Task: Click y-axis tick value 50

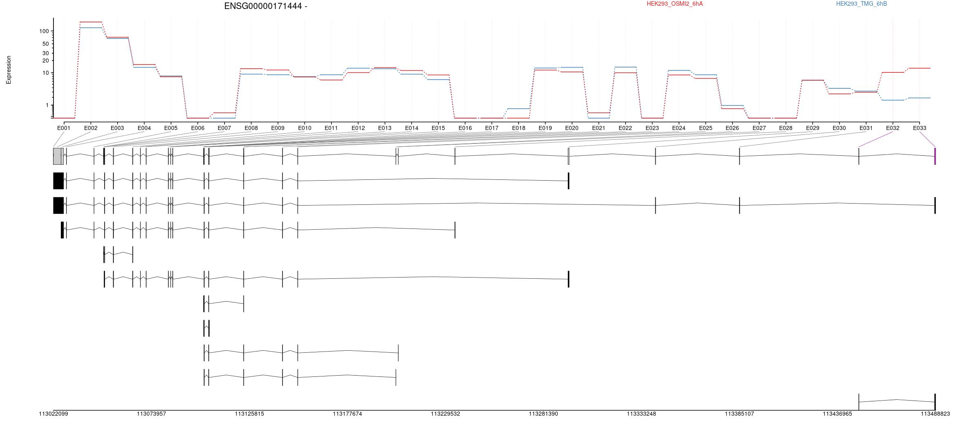Action: click(x=45, y=44)
